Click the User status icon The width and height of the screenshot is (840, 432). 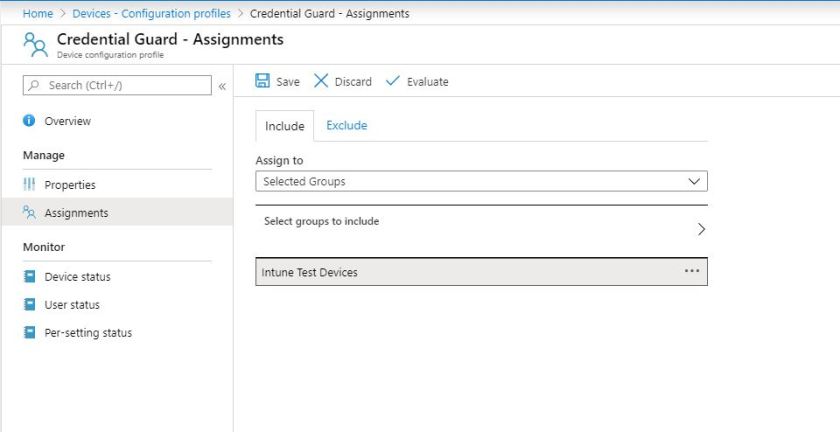coord(29,305)
